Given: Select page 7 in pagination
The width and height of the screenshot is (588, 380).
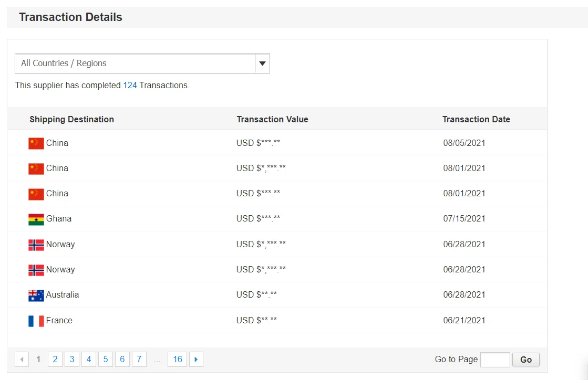Looking at the screenshot, I should [x=139, y=360].
